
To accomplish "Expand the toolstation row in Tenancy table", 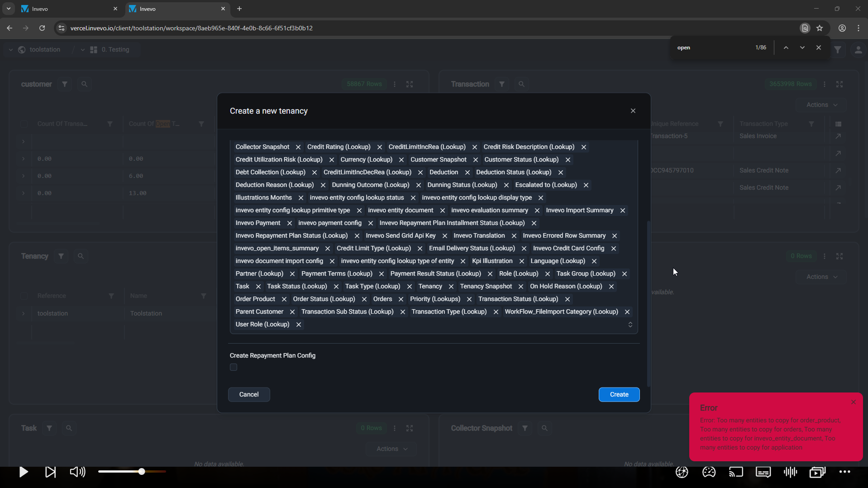I will click(24, 313).
